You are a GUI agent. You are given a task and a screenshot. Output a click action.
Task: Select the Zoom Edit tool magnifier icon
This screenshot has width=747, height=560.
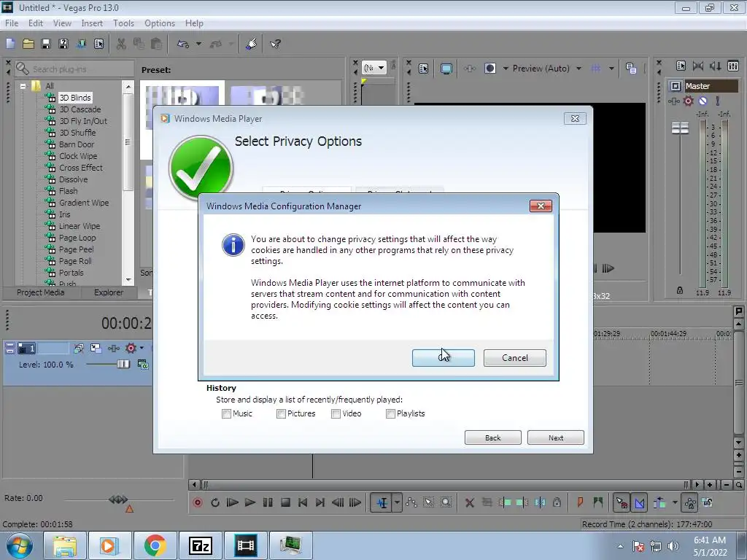(x=446, y=502)
